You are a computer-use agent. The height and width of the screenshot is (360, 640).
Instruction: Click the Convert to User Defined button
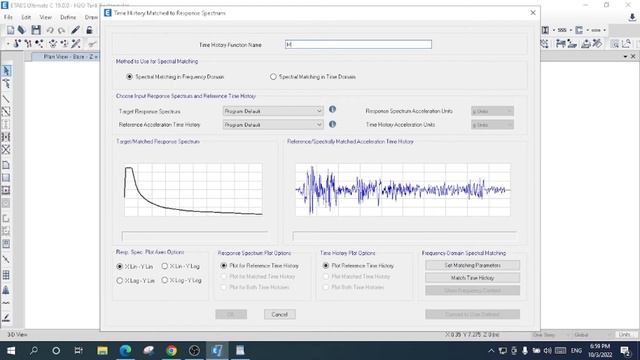472,314
